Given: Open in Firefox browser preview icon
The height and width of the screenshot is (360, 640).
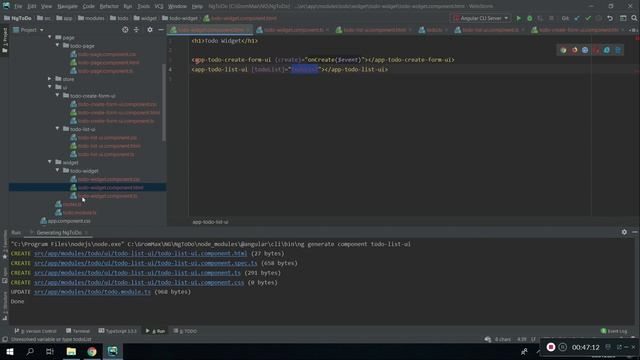Looking at the screenshot, I should coord(574,50).
